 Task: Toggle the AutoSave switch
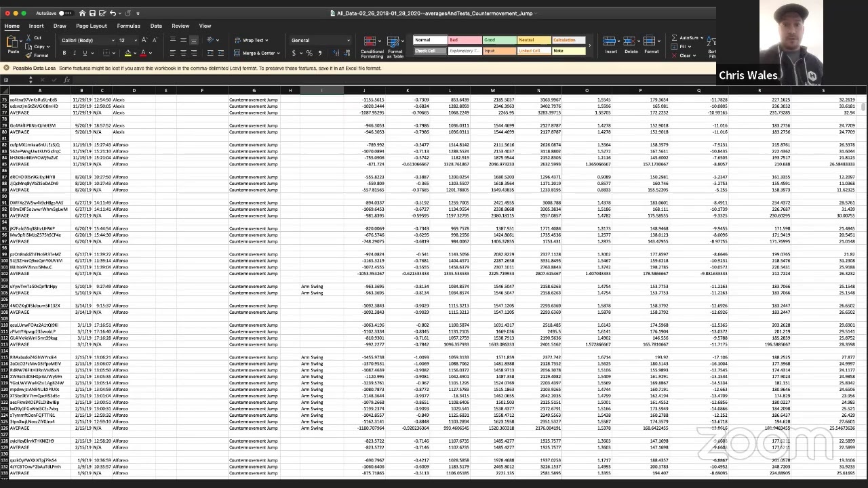point(66,13)
